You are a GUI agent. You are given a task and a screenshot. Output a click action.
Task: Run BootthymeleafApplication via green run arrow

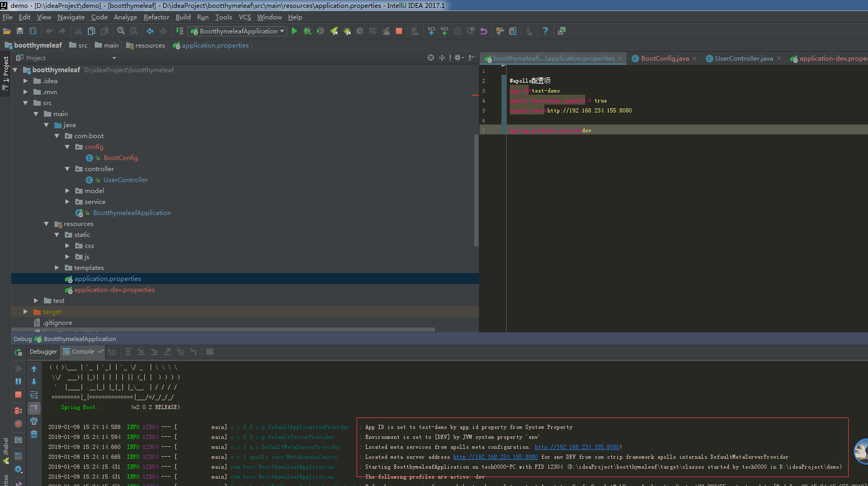(x=294, y=31)
